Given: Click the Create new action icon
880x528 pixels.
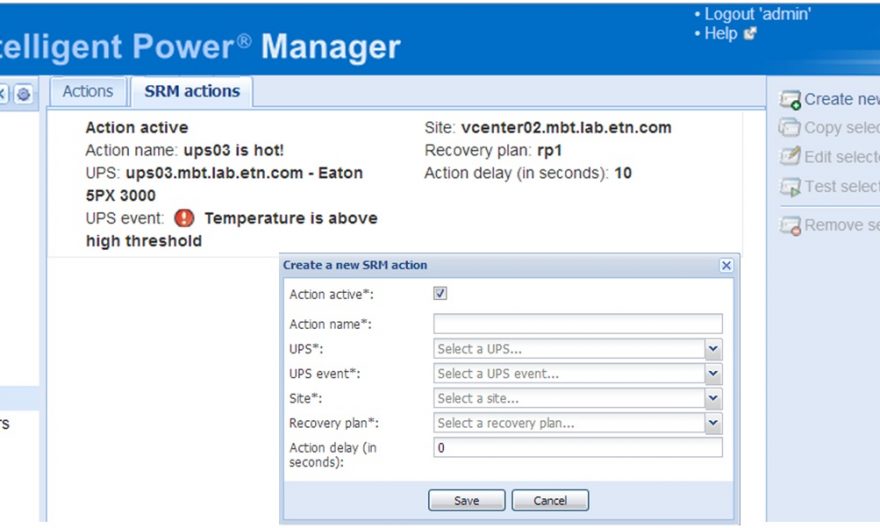Looking at the screenshot, I should (x=790, y=100).
